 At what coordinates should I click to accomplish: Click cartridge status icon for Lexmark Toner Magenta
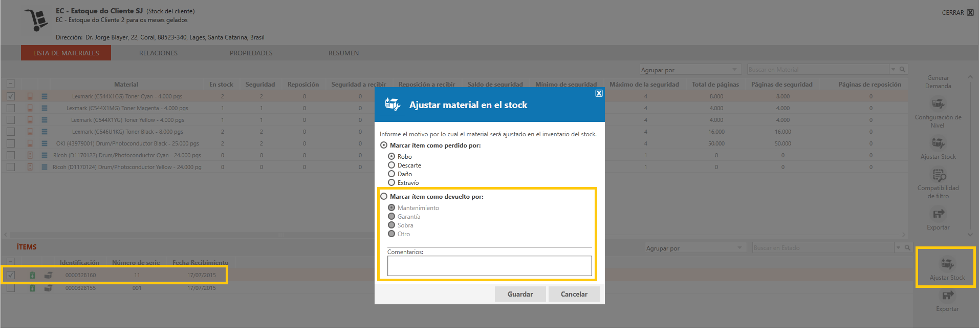[x=30, y=108]
